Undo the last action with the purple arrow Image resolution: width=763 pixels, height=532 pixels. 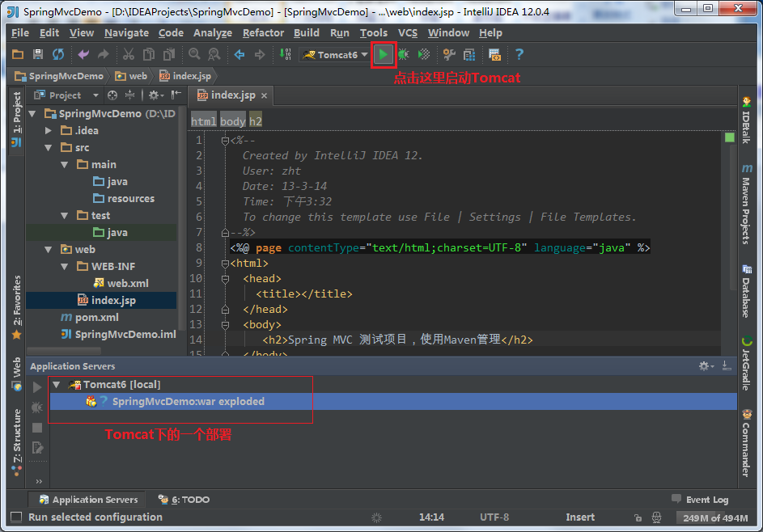coord(83,54)
